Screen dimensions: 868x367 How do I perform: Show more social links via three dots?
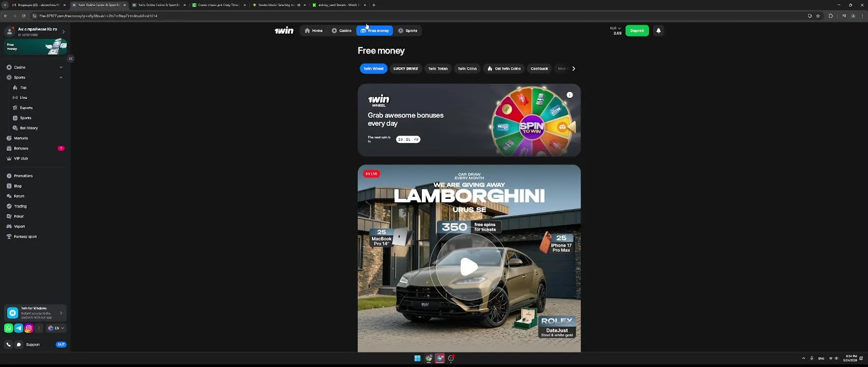[39, 328]
